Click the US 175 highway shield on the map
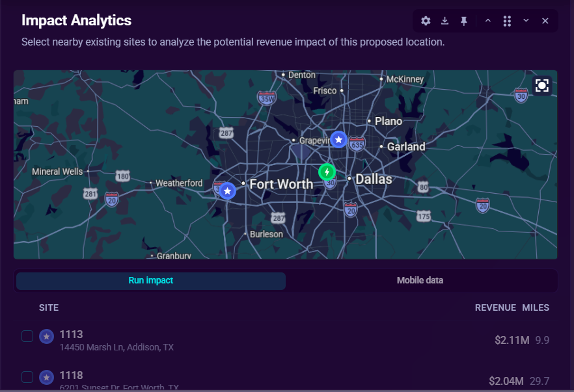The width and height of the screenshot is (574, 392). pos(424,216)
